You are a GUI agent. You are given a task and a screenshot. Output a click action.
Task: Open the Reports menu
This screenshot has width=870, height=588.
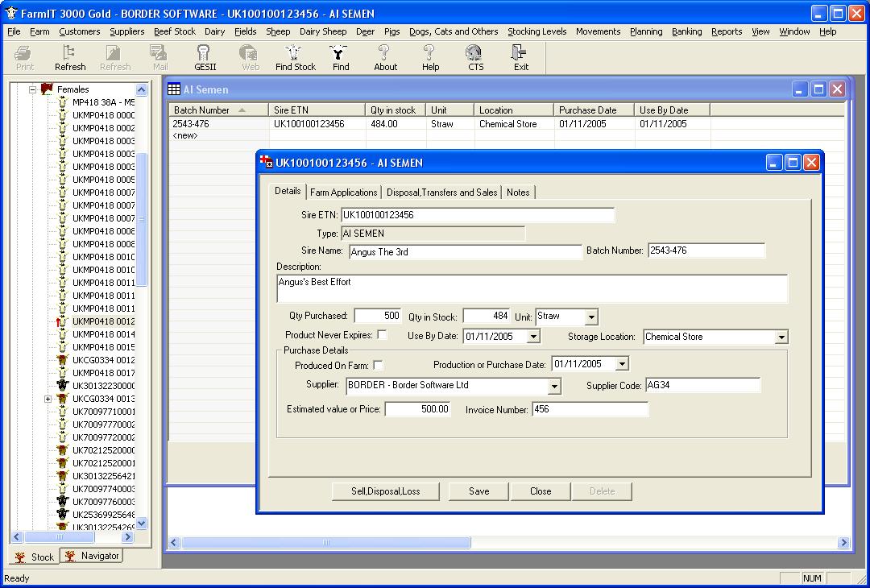[727, 31]
